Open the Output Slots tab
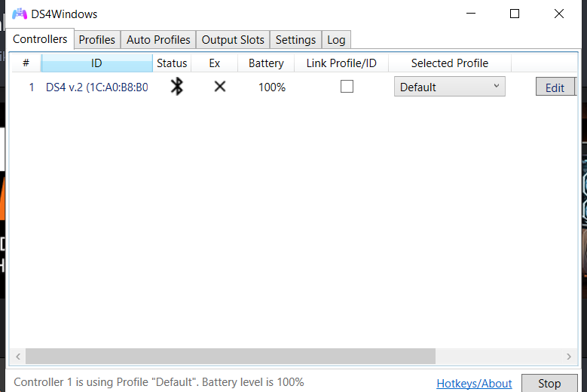This screenshot has width=587, height=392. pos(233,40)
